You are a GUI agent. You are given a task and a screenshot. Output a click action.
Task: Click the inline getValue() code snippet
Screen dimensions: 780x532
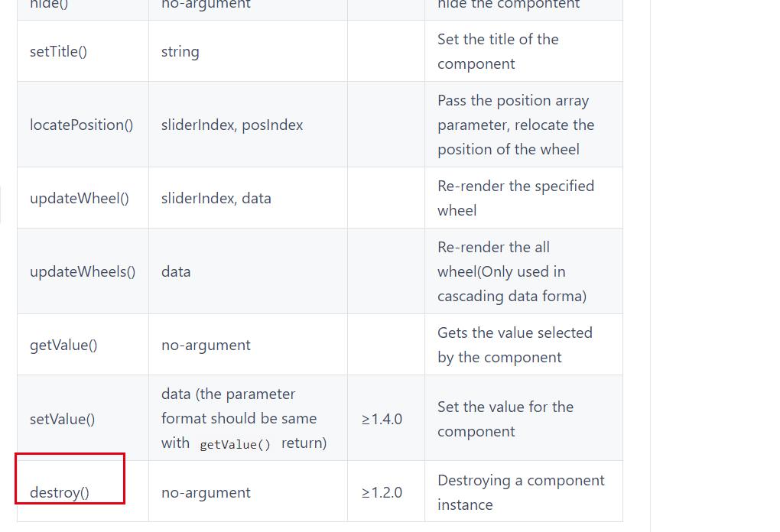[x=235, y=444]
